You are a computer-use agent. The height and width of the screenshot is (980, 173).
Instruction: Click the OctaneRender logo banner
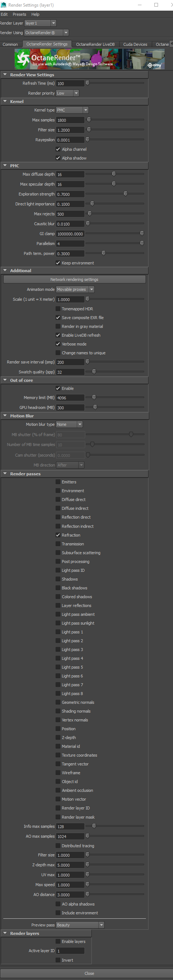(x=90, y=59)
